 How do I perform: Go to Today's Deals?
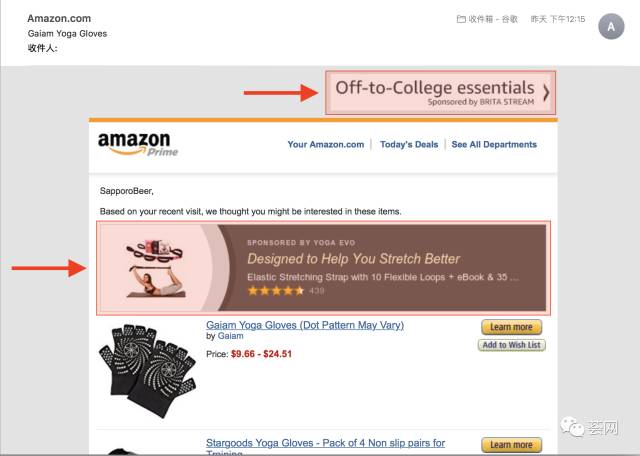click(x=409, y=144)
